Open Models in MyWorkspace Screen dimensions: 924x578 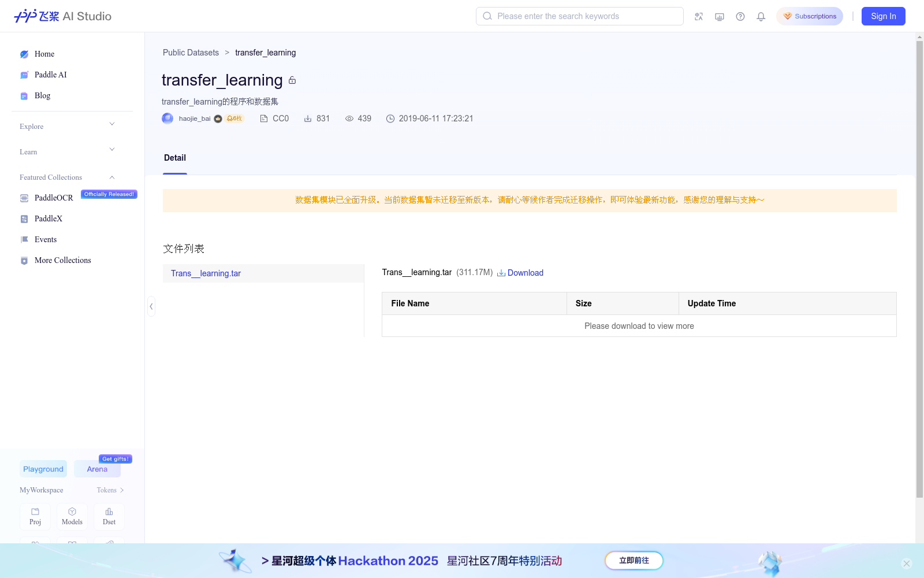(72, 517)
